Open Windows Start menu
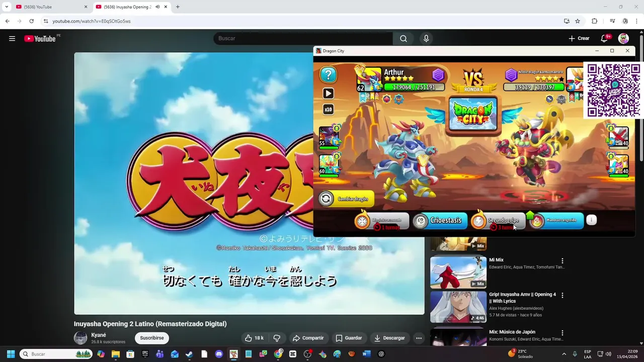 11,354
